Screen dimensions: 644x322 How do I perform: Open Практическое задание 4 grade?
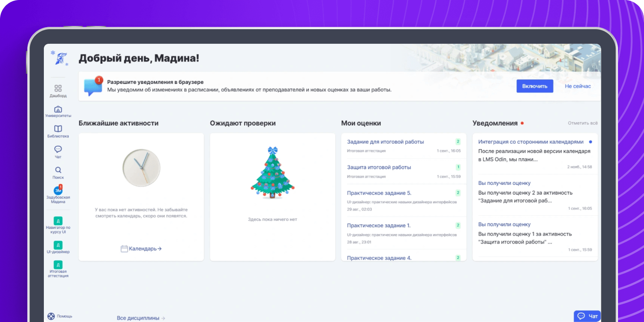pos(379,258)
